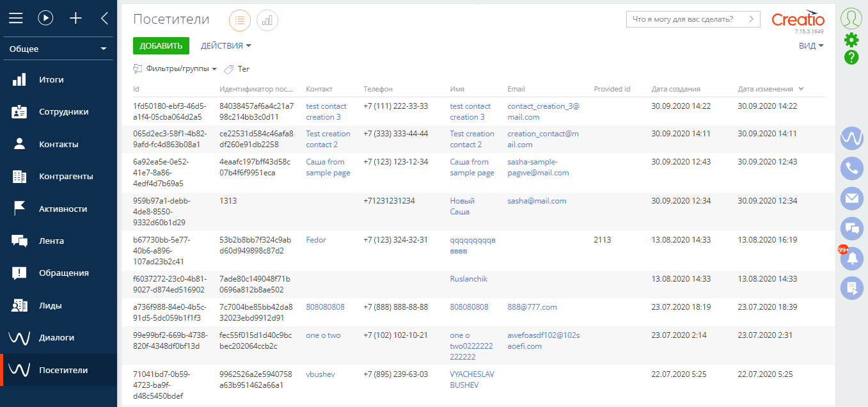Image resolution: width=868 pixels, height=407 pixels.
Task: Switch to list view of visitors
Action: [240, 20]
